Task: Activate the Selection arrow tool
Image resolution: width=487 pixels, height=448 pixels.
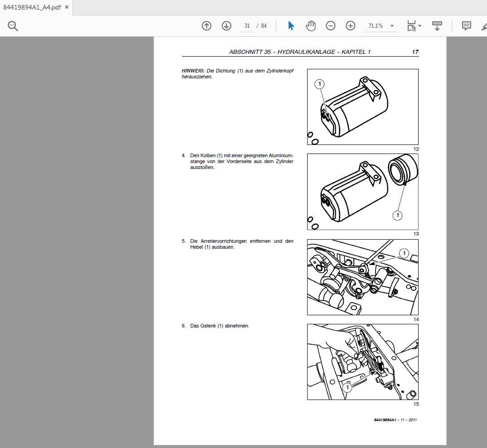Action: [x=291, y=26]
